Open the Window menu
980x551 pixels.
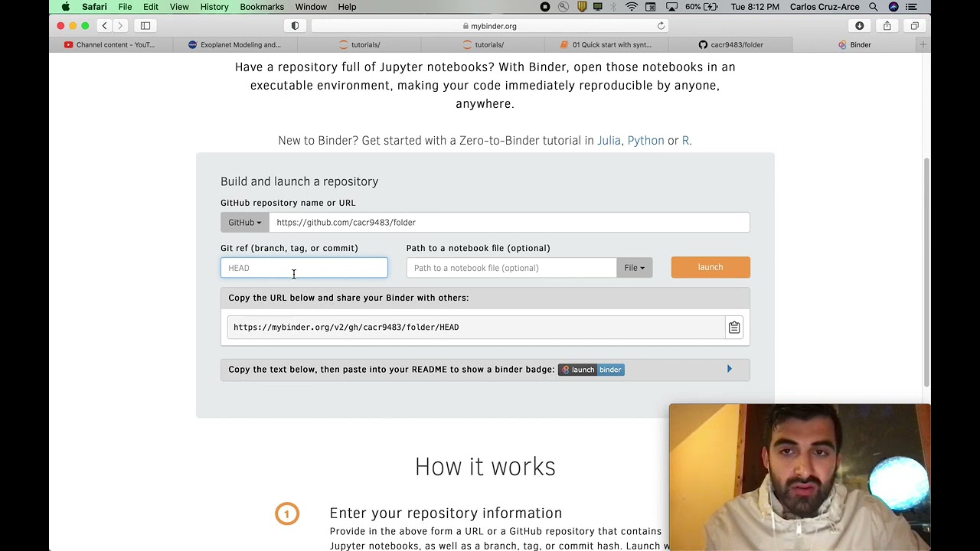[x=311, y=7]
